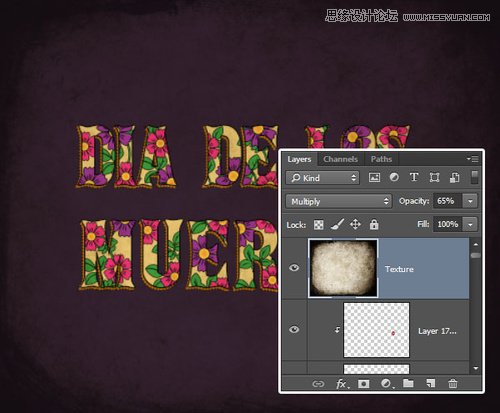Create new fill or adjustment layer icon
This screenshot has width=500, height=413.
coord(386,384)
